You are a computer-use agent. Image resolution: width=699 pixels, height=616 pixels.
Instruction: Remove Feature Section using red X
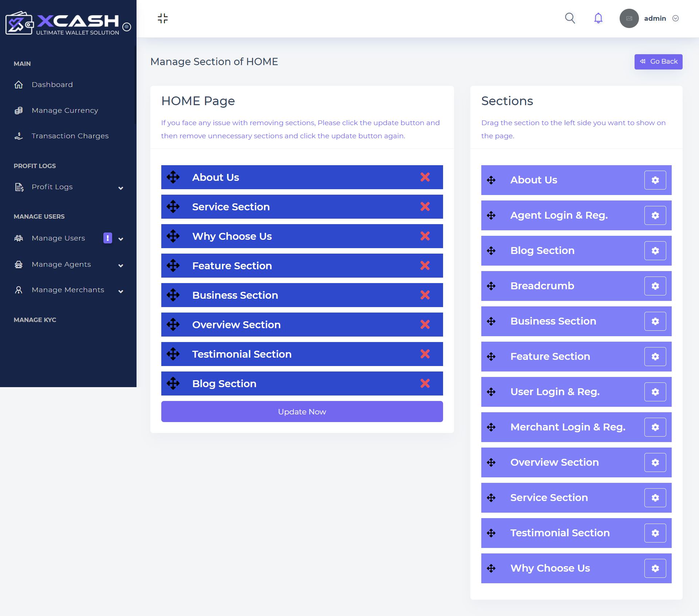[x=425, y=266]
